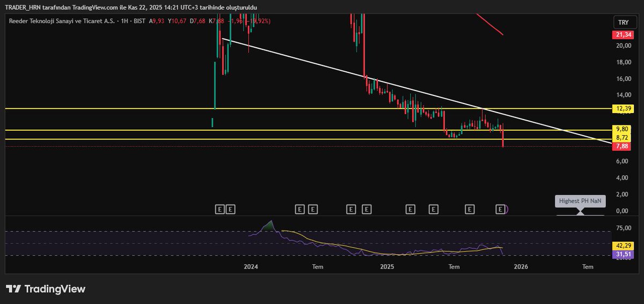Screen dimensions: 644x304
Task: Select the yellow 12,39 price label
Action: point(623,109)
